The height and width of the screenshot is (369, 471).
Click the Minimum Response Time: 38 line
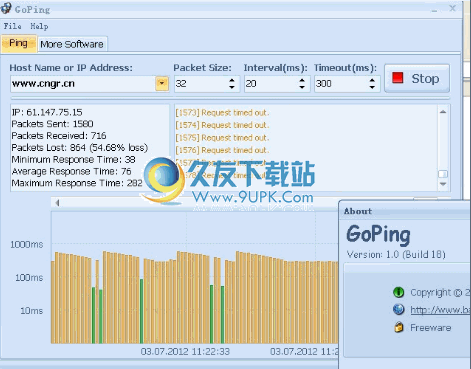(x=73, y=159)
